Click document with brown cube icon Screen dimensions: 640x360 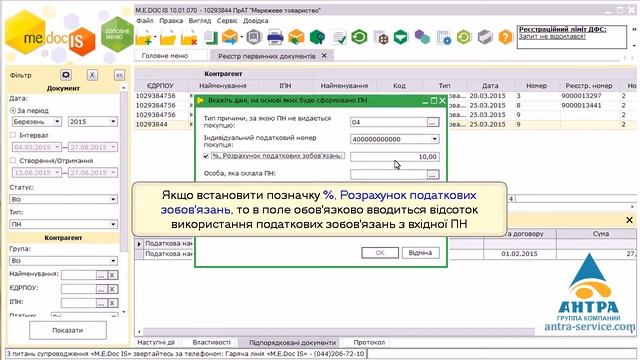coord(380,38)
